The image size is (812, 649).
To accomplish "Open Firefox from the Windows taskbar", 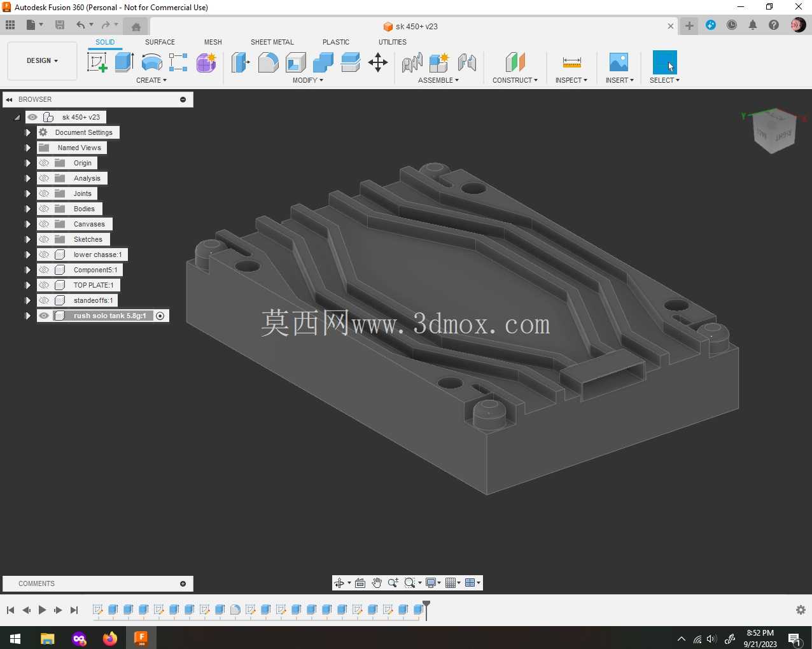I will (x=110, y=638).
